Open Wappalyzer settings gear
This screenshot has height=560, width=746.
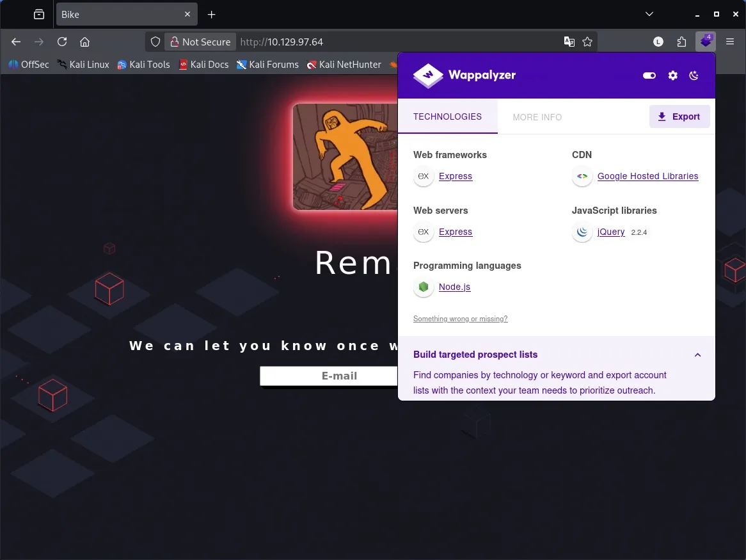click(672, 75)
